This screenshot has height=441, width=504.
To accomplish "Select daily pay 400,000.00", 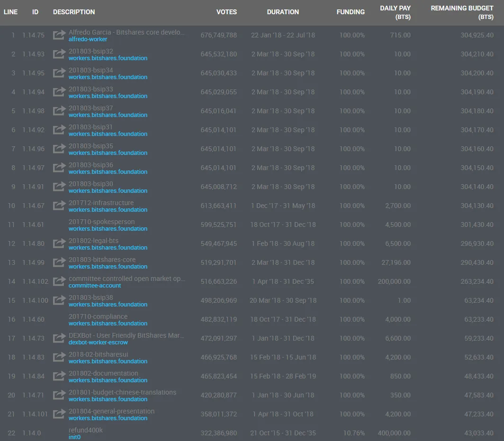I will point(394,433).
